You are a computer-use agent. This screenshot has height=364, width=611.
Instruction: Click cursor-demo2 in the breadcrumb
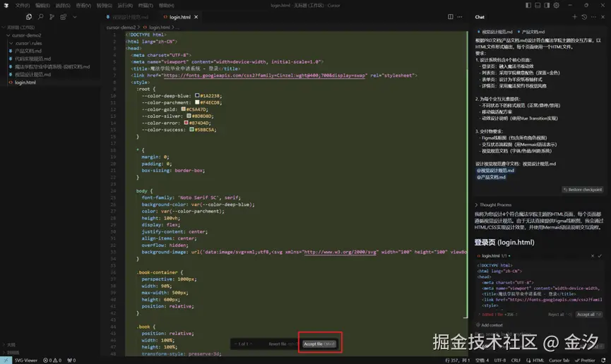point(121,28)
